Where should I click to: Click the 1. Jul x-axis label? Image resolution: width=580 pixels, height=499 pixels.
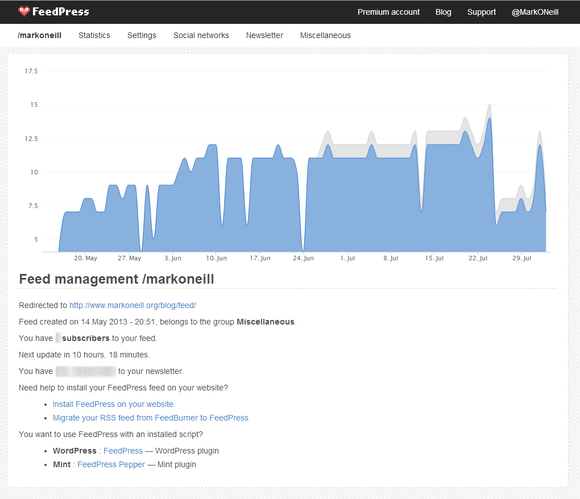[348, 258]
